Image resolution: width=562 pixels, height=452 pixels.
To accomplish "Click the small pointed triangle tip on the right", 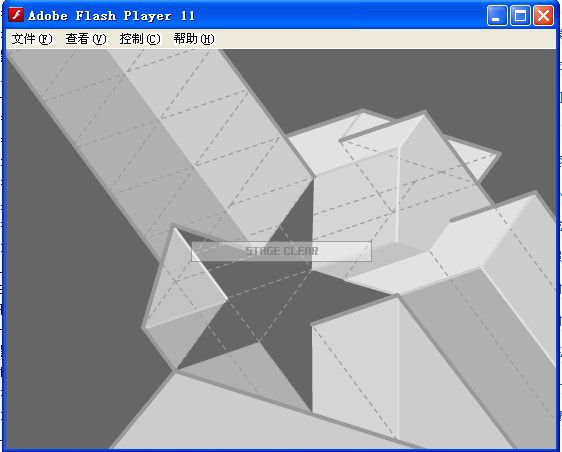I will [480, 158].
